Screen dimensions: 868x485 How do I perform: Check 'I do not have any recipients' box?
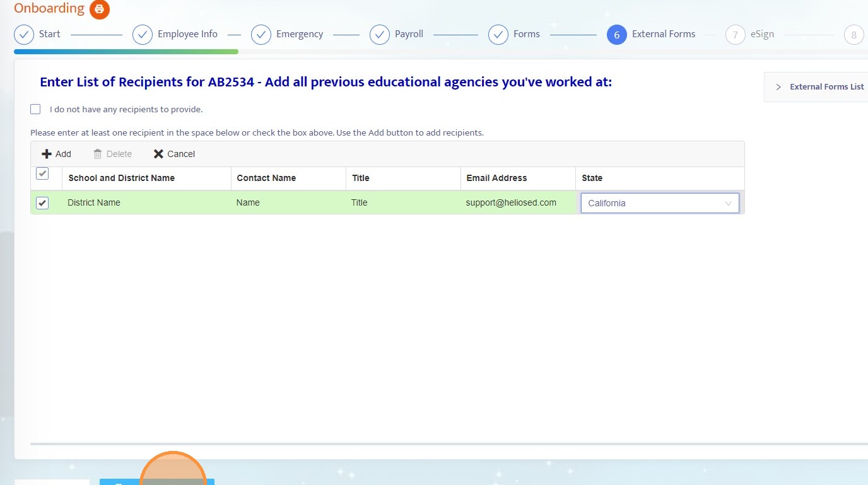tap(35, 109)
